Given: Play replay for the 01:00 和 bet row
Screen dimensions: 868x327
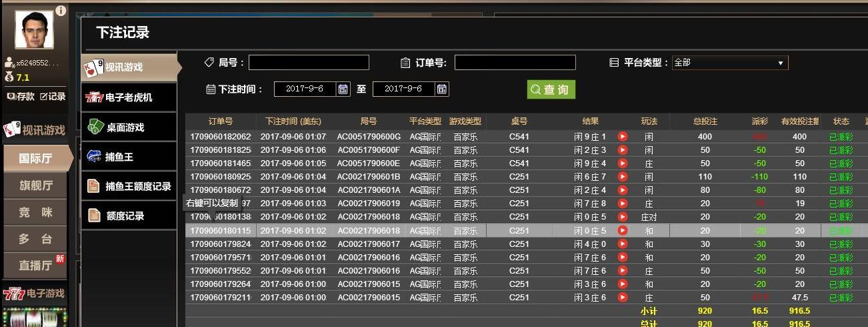Looking at the screenshot, I should (x=623, y=284).
